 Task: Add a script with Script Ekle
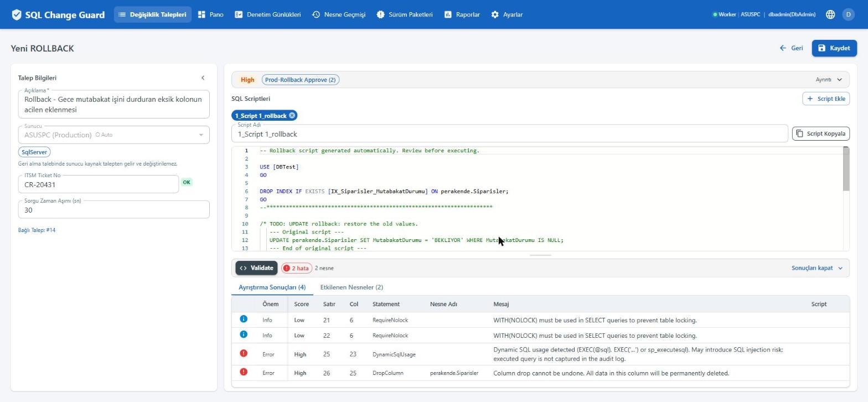point(826,99)
